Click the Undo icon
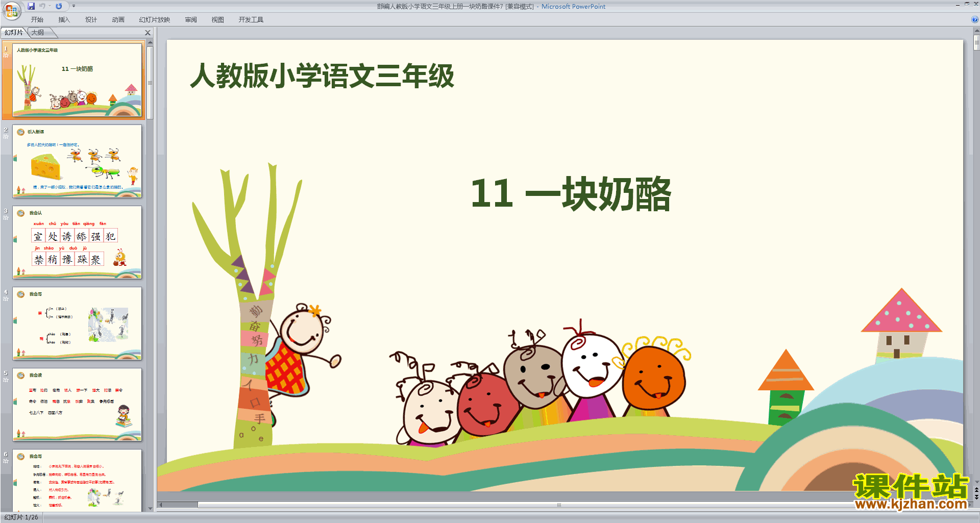The width and height of the screenshot is (980, 523). coord(42,6)
